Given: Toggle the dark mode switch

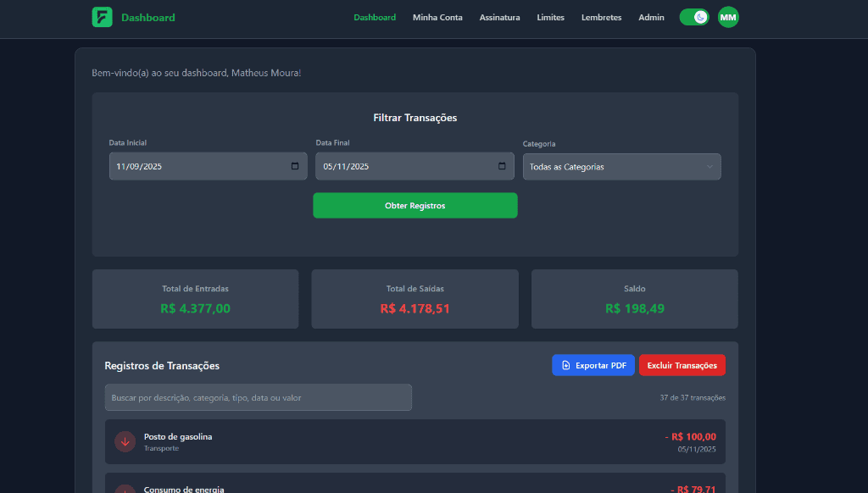Looking at the screenshot, I should (693, 16).
